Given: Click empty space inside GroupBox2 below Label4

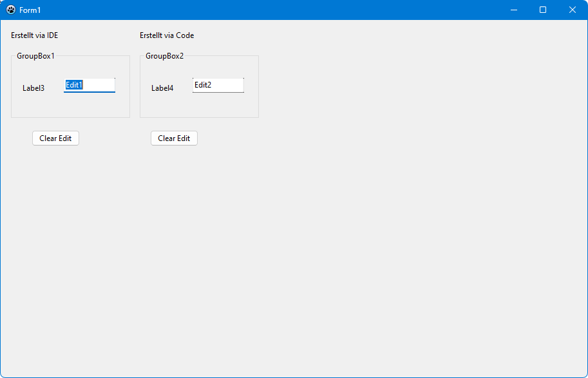Looking at the screenshot, I should pos(167,106).
